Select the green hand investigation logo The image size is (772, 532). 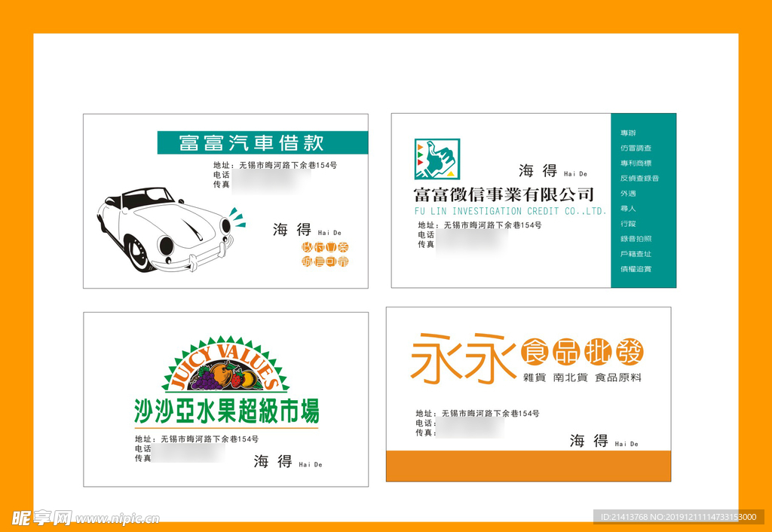[437, 158]
